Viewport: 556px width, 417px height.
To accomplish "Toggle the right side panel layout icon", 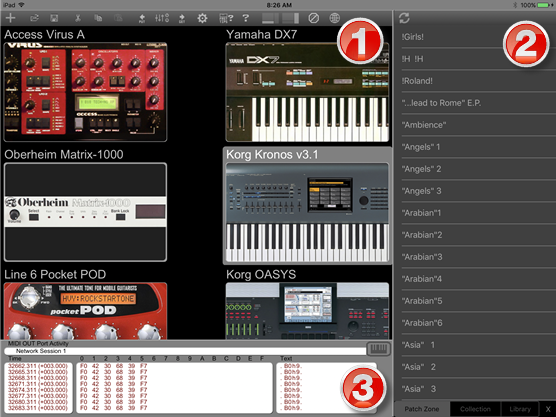I will [x=291, y=18].
